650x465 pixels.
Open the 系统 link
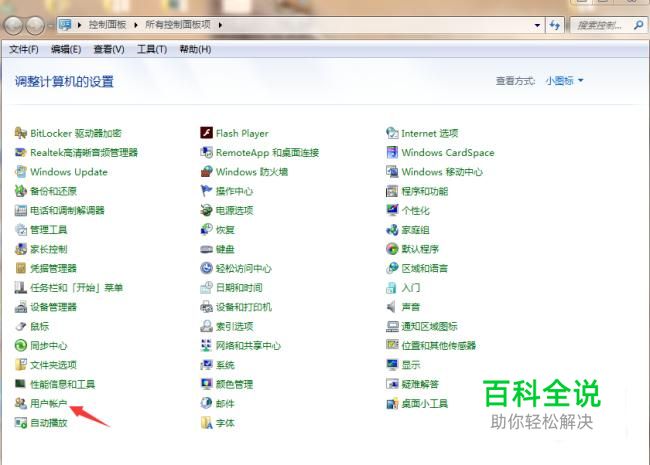click(225, 365)
